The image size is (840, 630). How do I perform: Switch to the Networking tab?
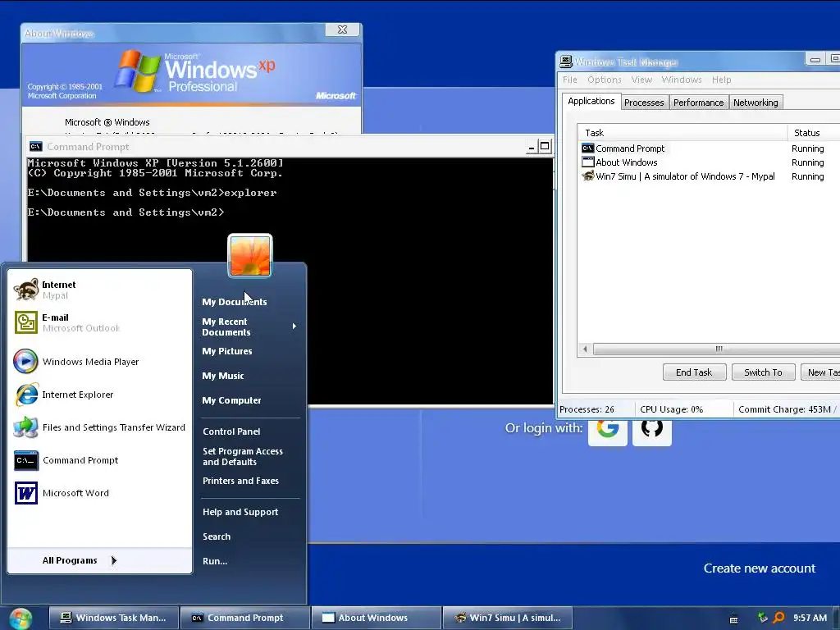756,103
